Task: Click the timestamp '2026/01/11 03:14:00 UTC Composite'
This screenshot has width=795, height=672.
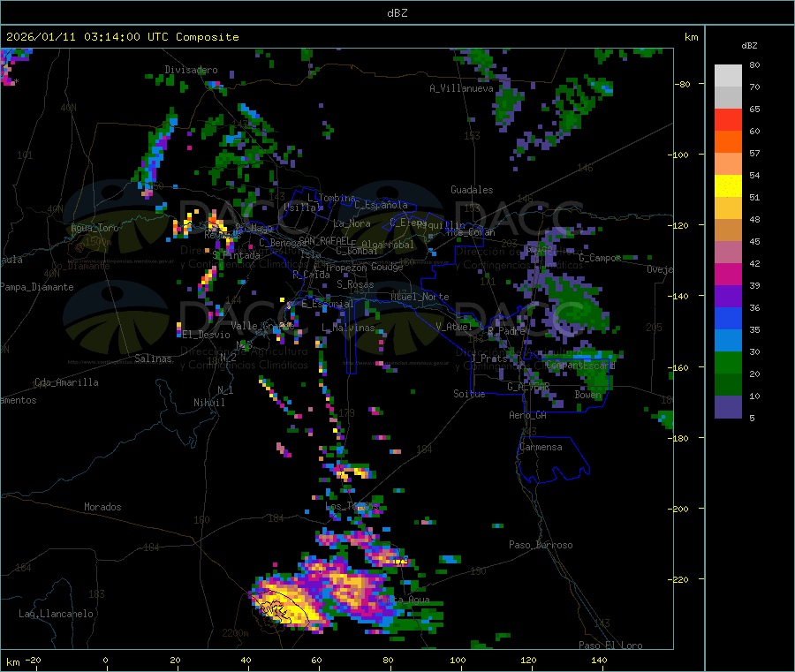Action: pyautogui.click(x=122, y=37)
